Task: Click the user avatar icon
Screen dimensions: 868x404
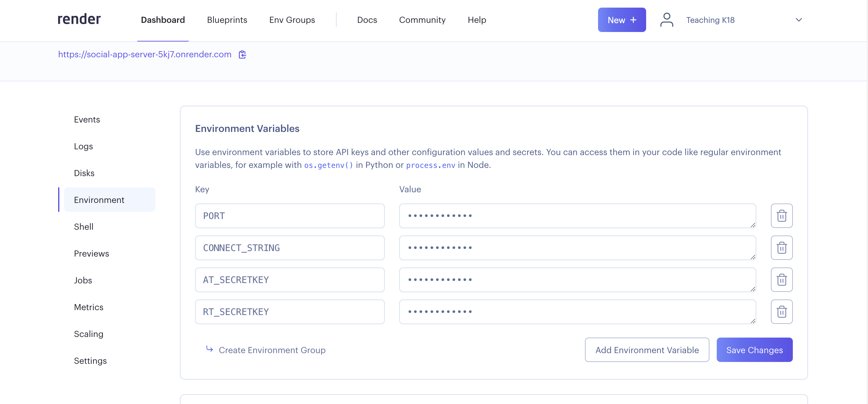Action: tap(666, 20)
